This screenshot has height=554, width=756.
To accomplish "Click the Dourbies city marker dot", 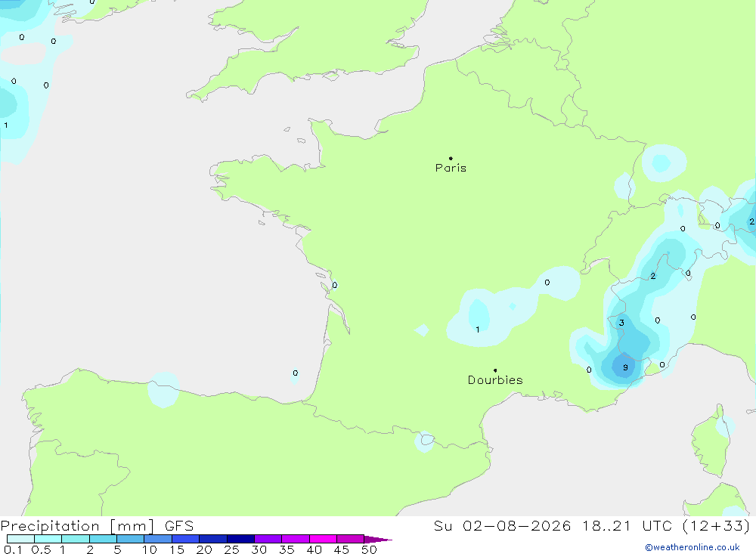I will click(x=495, y=370).
